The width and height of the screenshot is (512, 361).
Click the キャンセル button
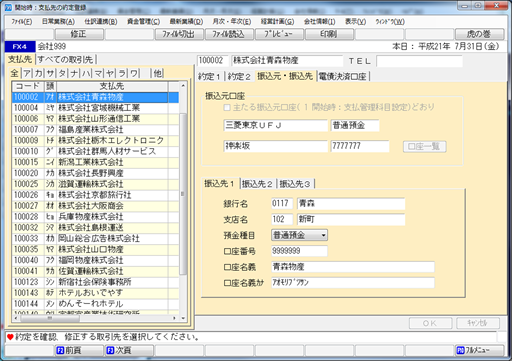478,323
